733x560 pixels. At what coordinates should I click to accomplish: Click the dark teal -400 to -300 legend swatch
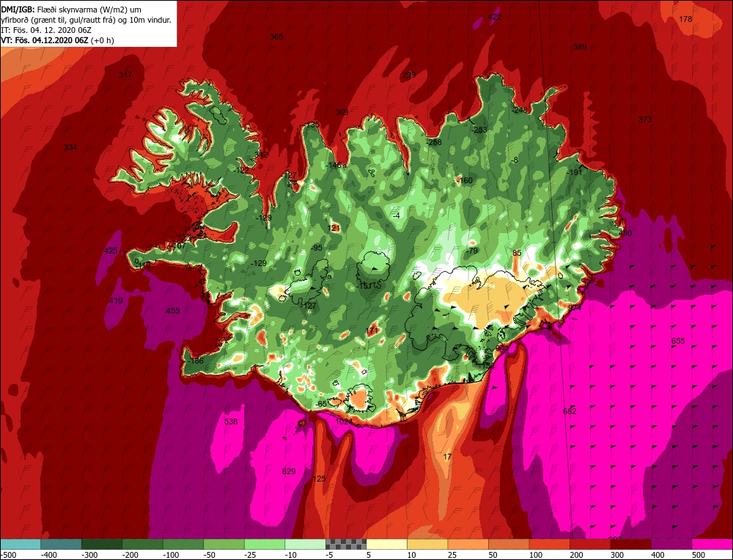point(62,544)
